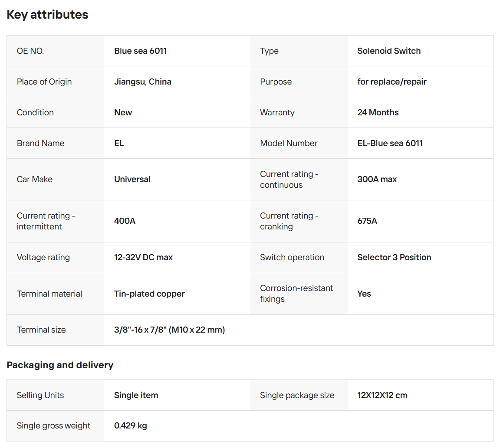The width and height of the screenshot is (500, 448).
Task: Select the Tin-plated copper material value
Action: coord(149,294)
